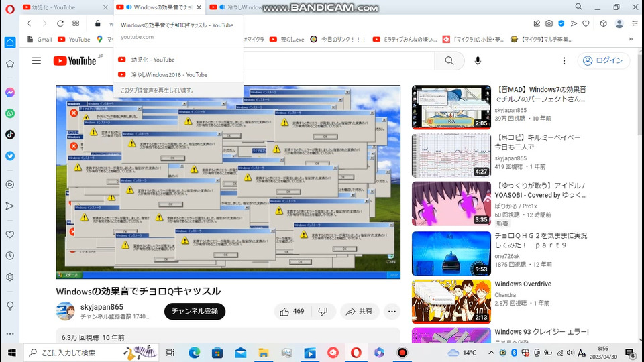Open the 荒らし.exe bookmark
Screen dimensions: 644x362
[287, 40]
